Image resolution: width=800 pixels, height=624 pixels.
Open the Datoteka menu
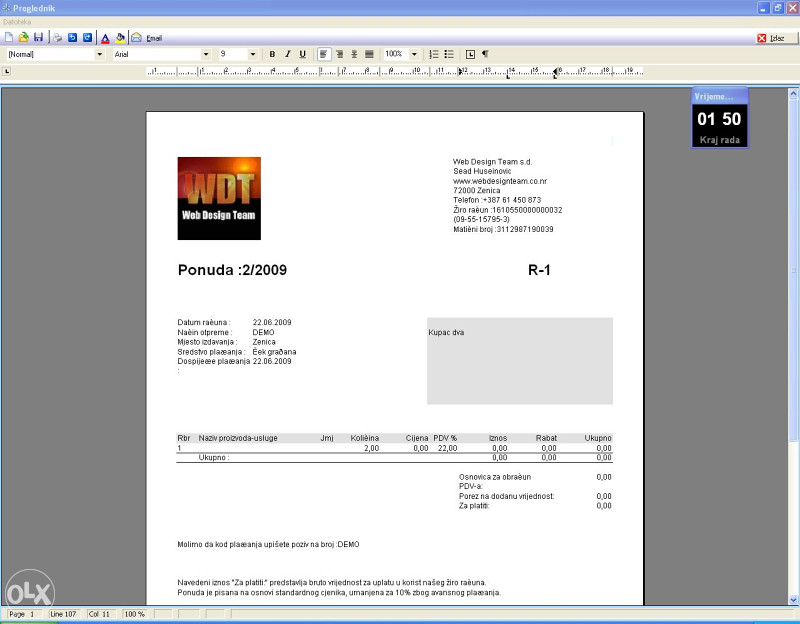[17, 22]
